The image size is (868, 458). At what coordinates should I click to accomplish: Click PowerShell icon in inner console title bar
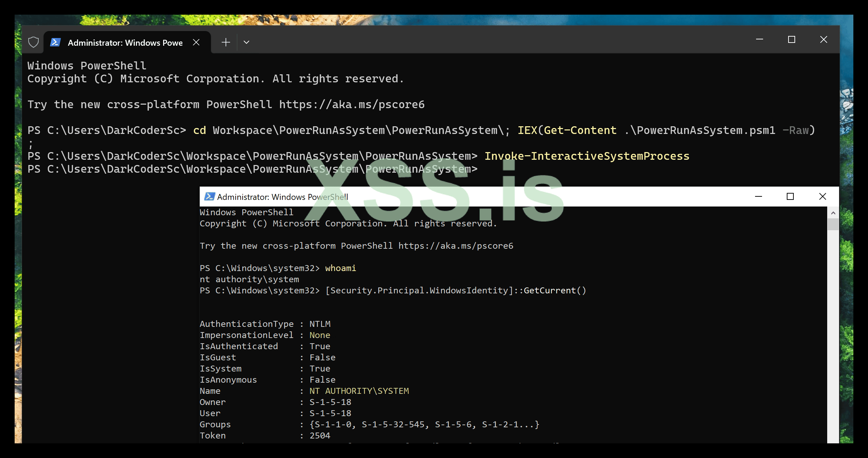(x=209, y=197)
